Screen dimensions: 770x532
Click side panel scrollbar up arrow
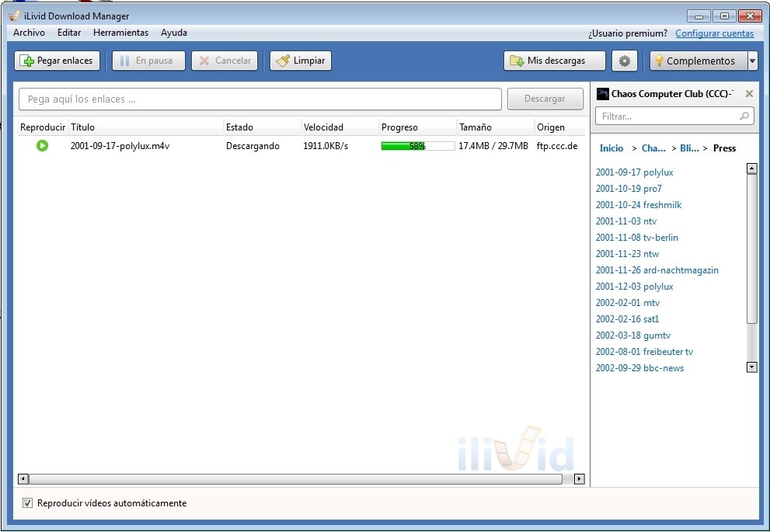[751, 169]
